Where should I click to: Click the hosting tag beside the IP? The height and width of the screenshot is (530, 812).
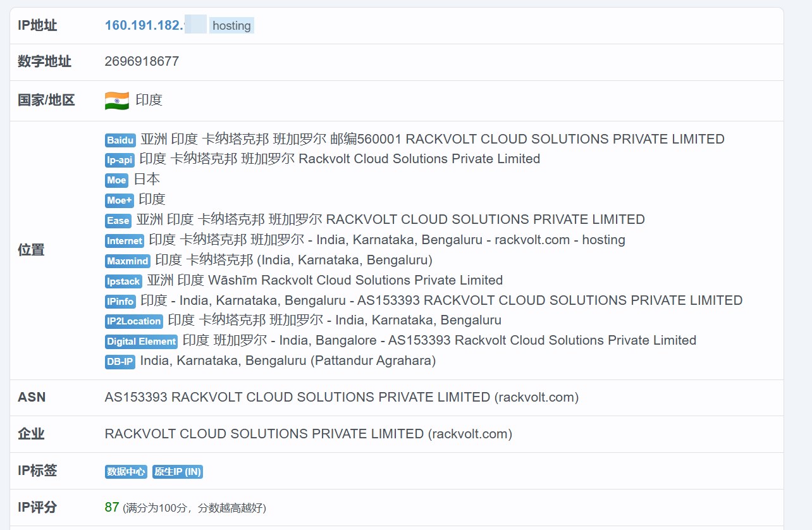pyautogui.click(x=231, y=26)
